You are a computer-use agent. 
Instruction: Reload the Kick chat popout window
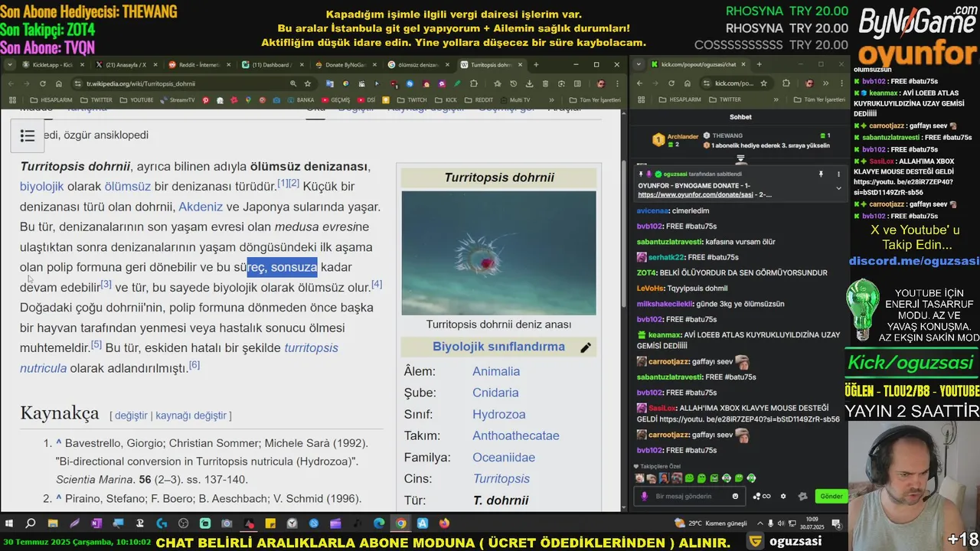coord(671,83)
